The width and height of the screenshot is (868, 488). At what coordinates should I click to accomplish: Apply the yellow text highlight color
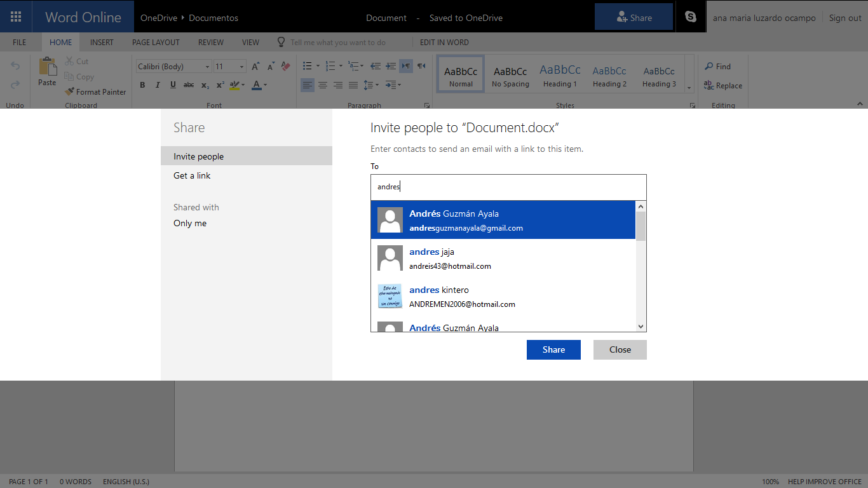coord(234,85)
